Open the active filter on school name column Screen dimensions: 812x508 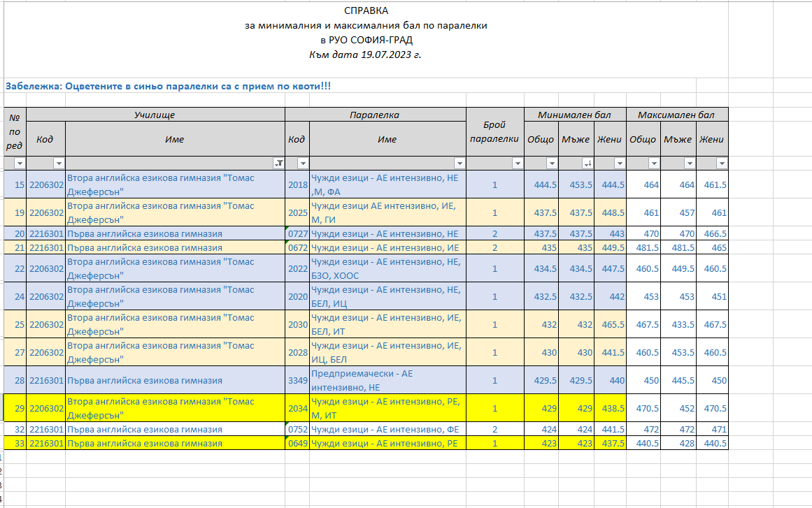(278, 164)
